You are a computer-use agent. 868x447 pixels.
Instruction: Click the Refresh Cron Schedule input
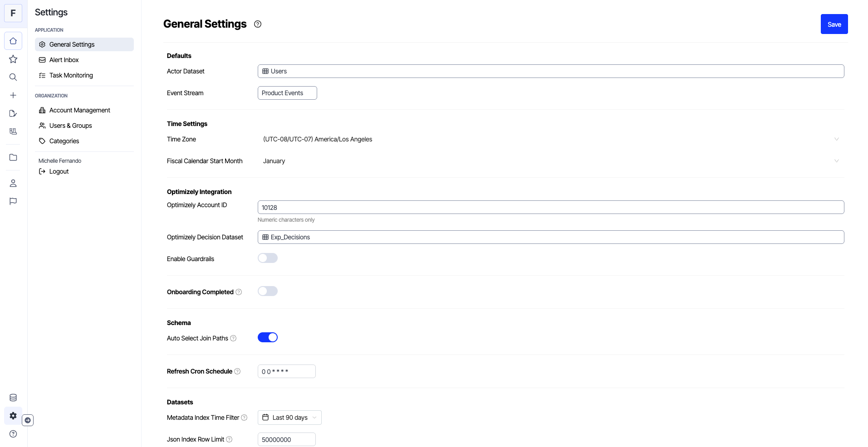286,372
